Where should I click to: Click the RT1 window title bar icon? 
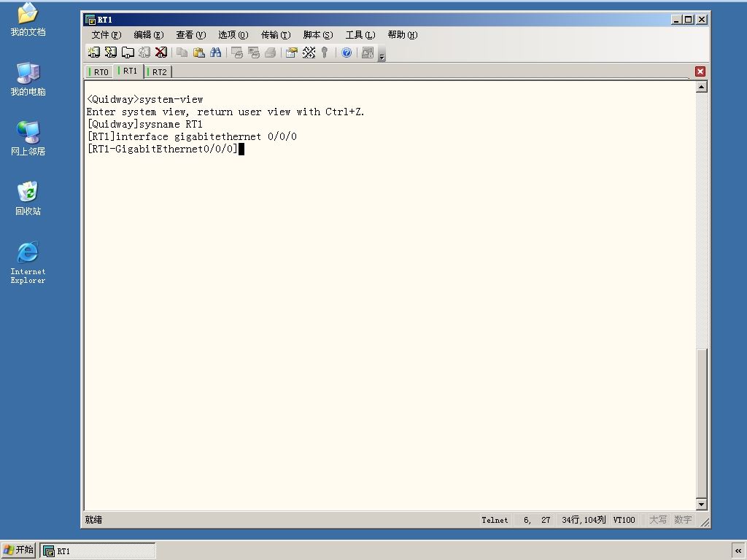coord(90,20)
